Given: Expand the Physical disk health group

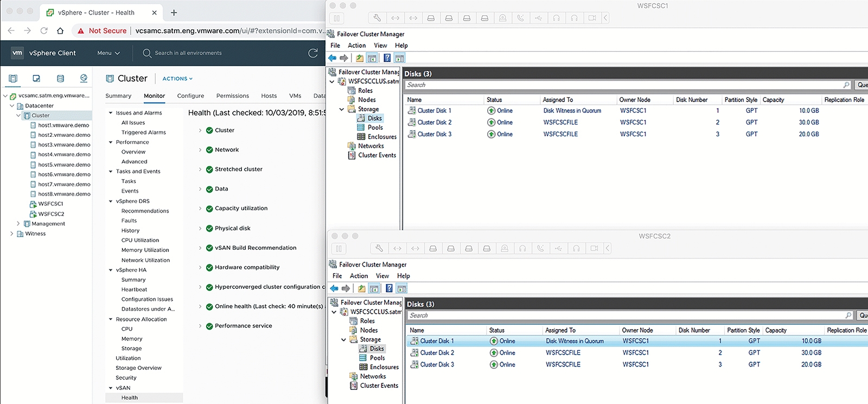Looking at the screenshot, I should [200, 228].
